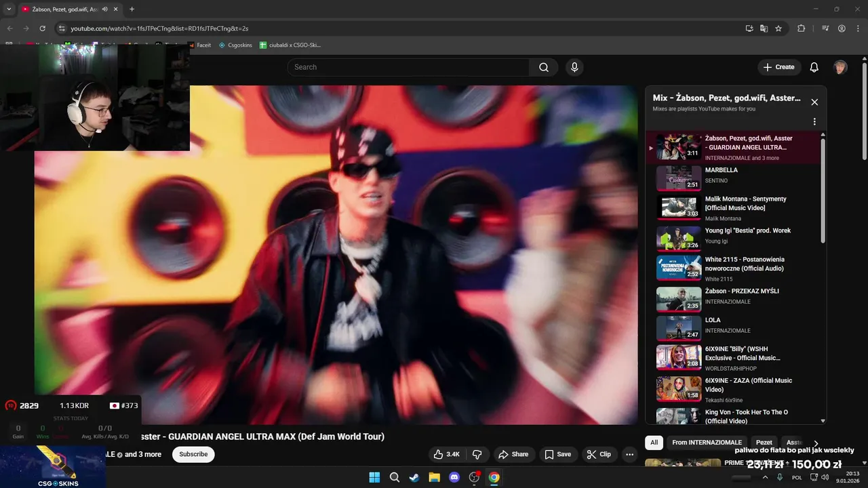Show more filter chips with right arrow
868x488 pixels.
(x=816, y=443)
